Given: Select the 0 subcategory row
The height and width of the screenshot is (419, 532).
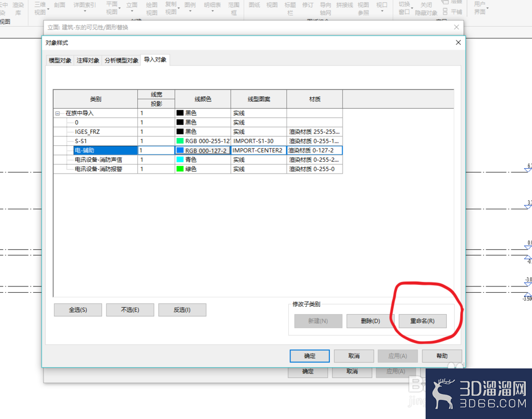Looking at the screenshot, I should tap(77, 122).
